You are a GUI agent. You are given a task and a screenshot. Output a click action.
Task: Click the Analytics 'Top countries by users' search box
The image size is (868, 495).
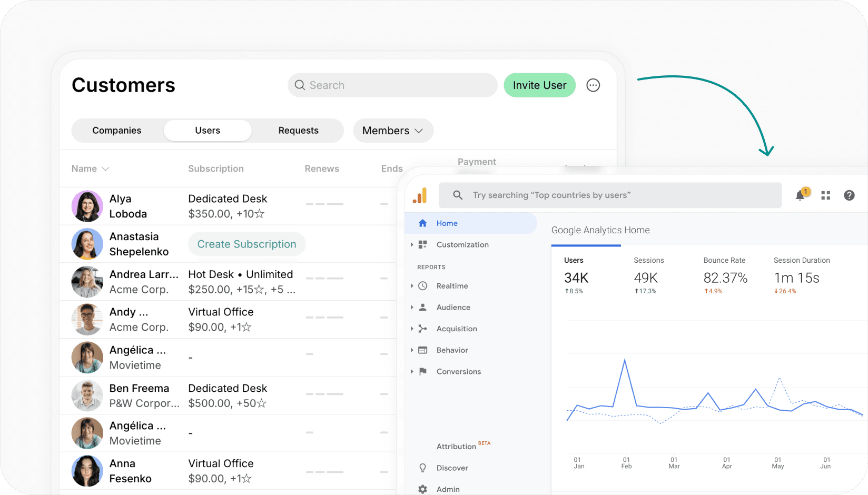click(x=610, y=195)
